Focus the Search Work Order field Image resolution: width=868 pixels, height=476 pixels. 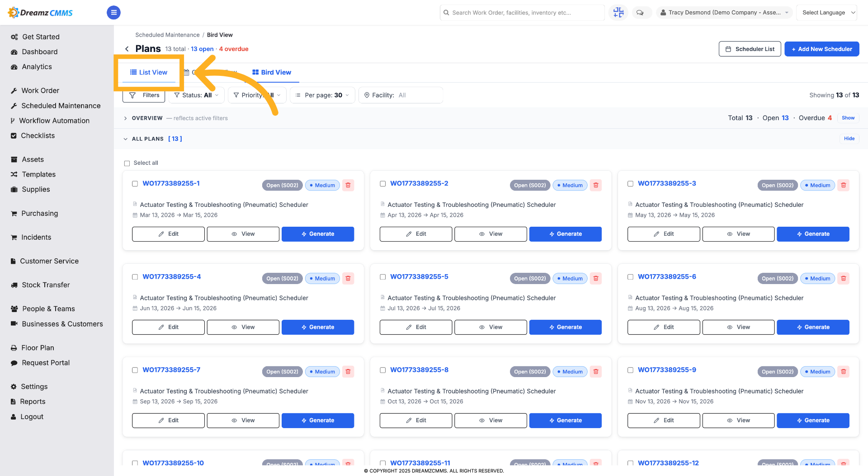pos(522,13)
